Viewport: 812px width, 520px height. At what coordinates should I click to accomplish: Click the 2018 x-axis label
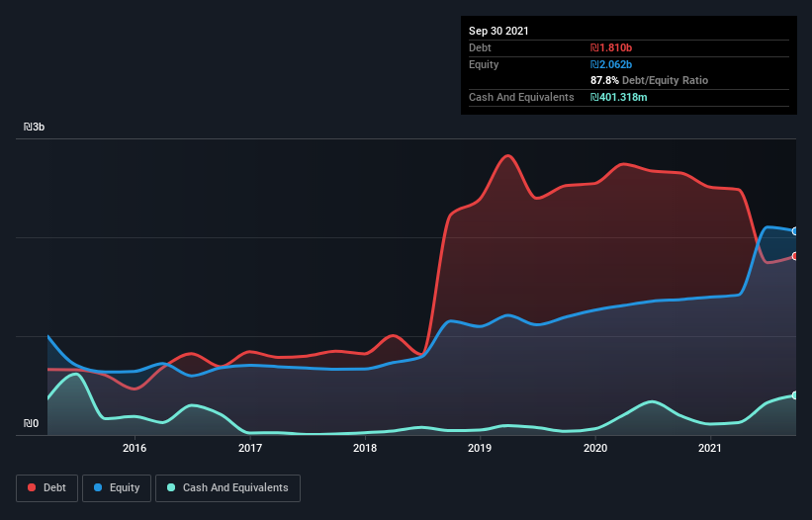point(365,448)
